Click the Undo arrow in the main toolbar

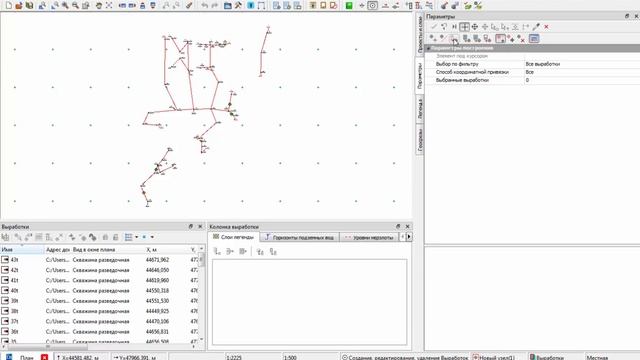204,6
